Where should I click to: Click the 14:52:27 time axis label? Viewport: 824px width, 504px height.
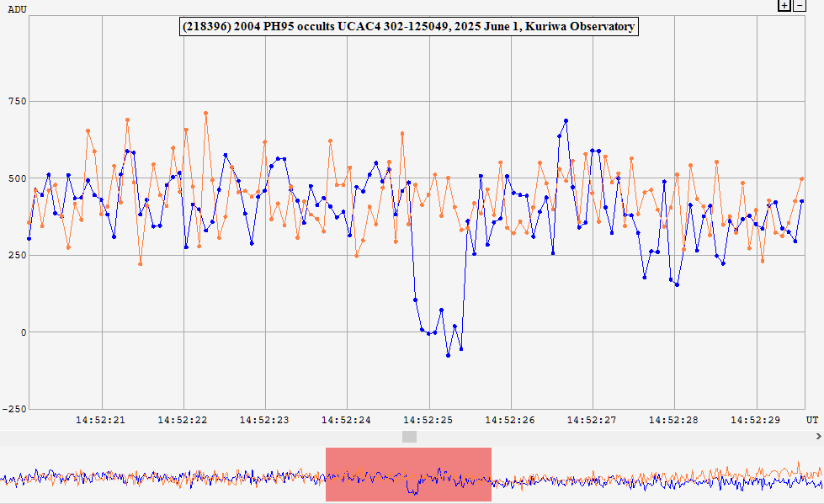point(593,419)
